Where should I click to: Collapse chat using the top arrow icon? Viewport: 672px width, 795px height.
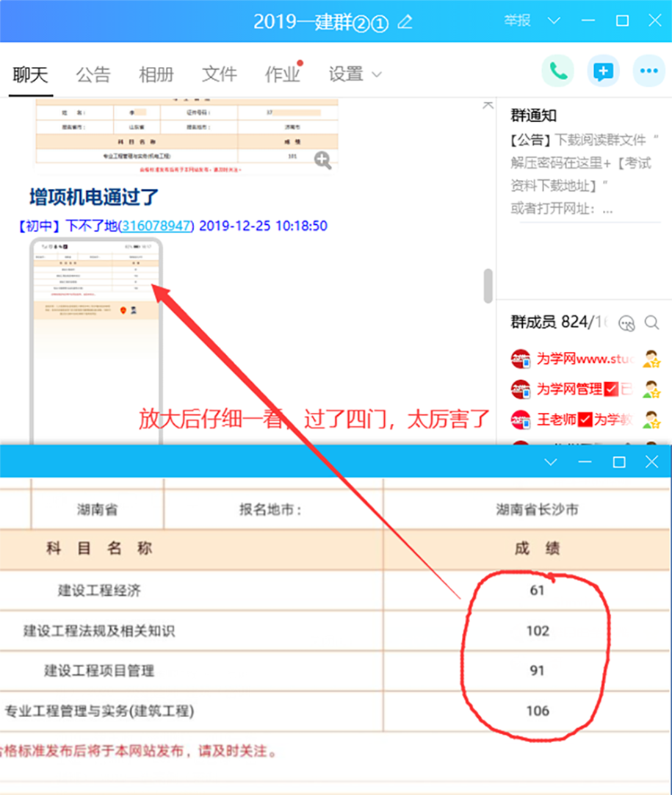click(487, 106)
